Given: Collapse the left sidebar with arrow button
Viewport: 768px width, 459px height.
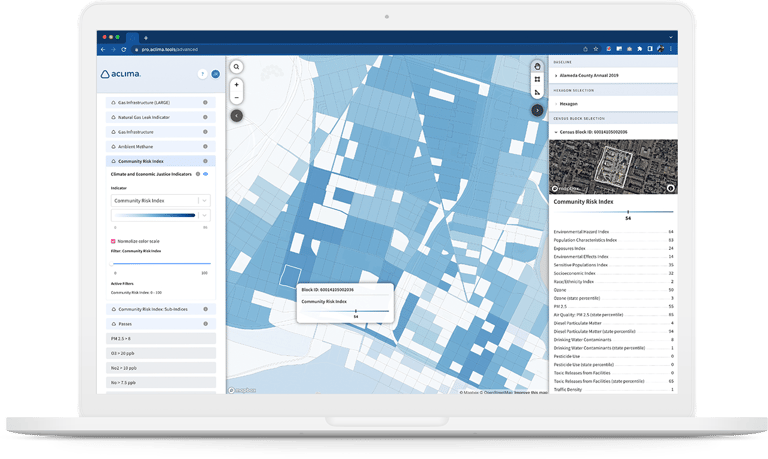Looking at the screenshot, I should click(x=237, y=115).
